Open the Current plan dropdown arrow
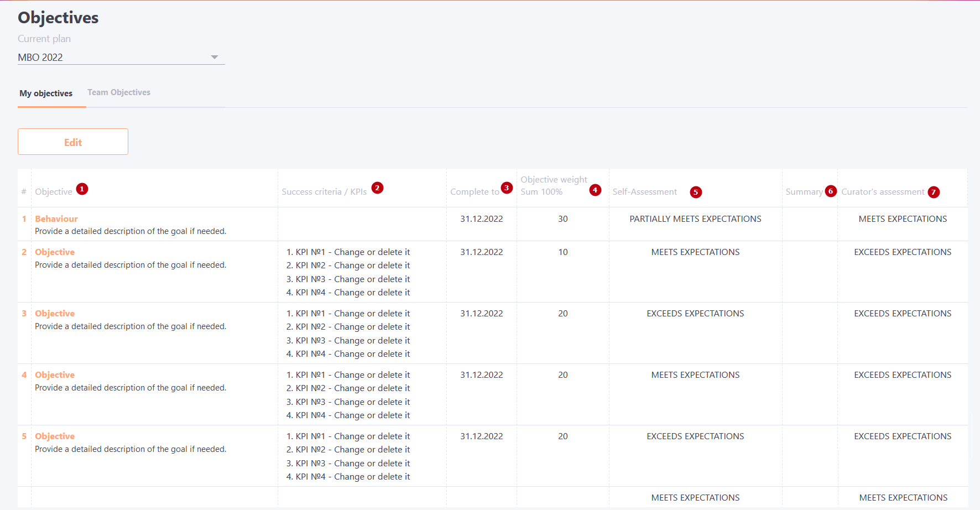 click(x=215, y=57)
